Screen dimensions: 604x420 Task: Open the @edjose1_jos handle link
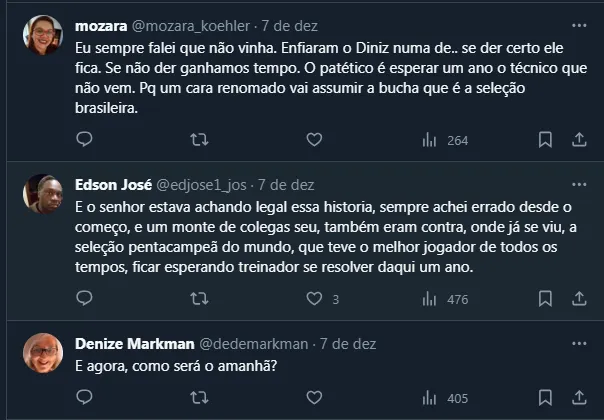pos(201,185)
